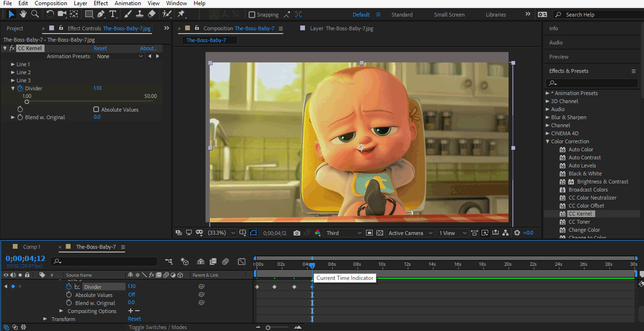
Task: Adjust the Divider slider
Action: pyautogui.click(x=27, y=100)
